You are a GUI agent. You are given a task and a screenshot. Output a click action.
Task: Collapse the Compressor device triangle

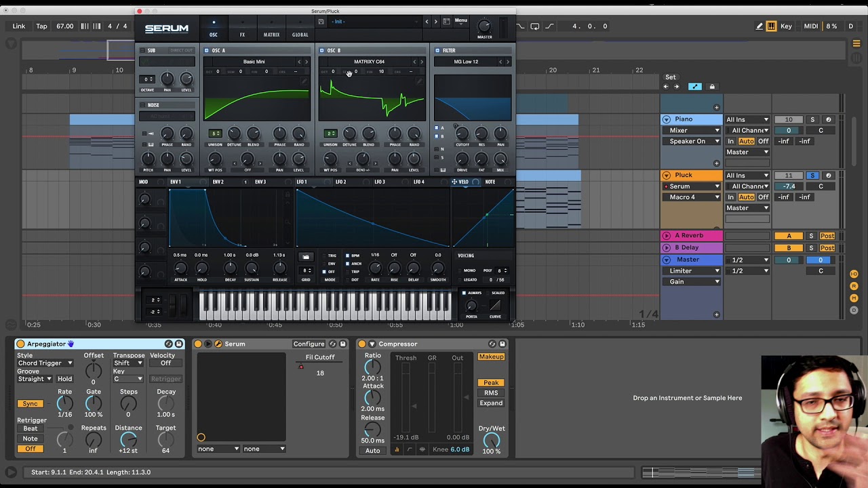pyautogui.click(x=372, y=344)
